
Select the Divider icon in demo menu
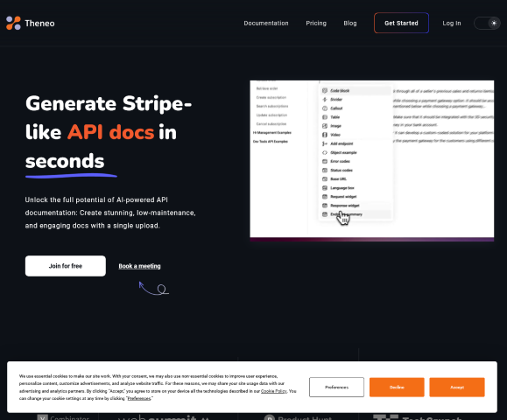tap(325, 100)
